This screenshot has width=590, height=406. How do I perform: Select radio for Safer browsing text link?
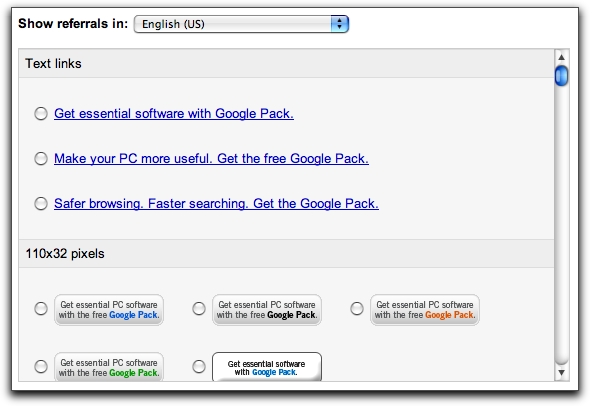(x=41, y=204)
